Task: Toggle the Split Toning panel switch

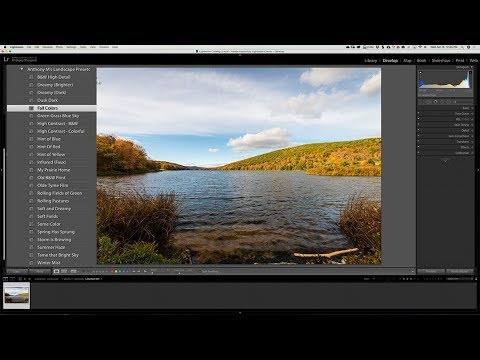Action: click(x=419, y=125)
